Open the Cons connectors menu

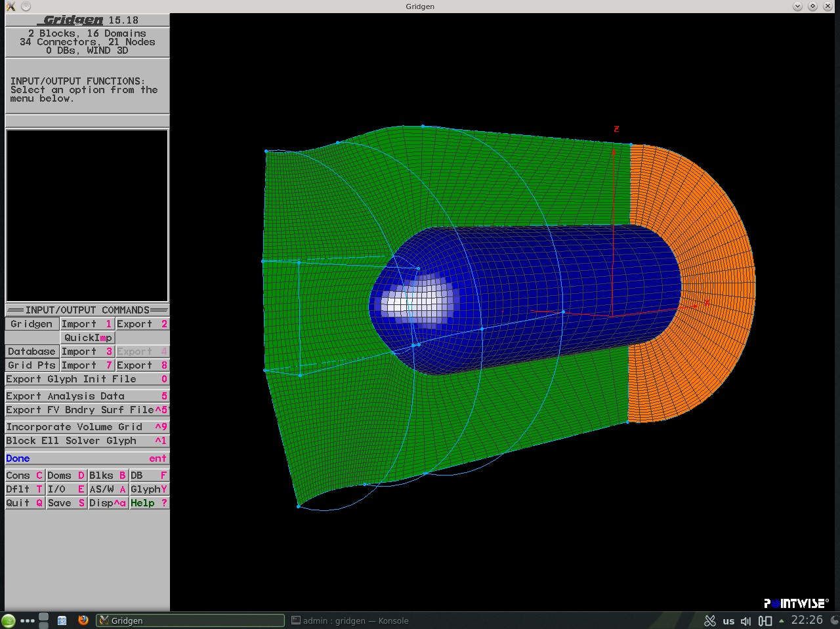tap(25, 476)
